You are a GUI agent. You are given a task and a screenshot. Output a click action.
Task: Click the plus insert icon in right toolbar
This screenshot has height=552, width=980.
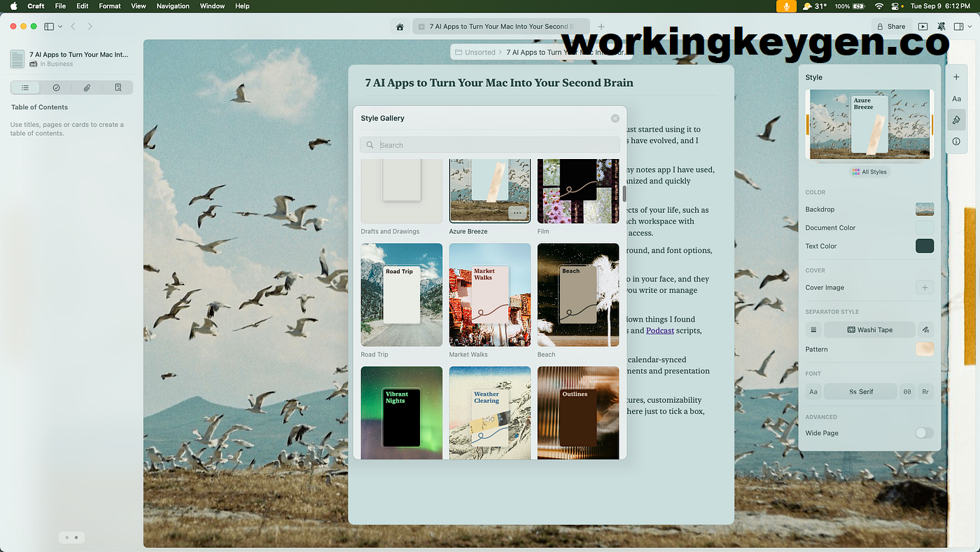pos(956,77)
